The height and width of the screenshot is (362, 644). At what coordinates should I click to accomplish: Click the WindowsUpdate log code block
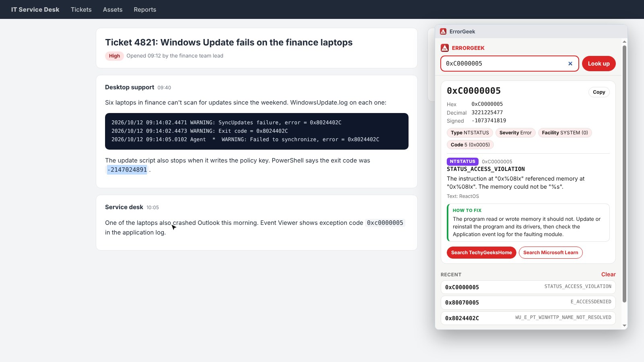[257, 131]
